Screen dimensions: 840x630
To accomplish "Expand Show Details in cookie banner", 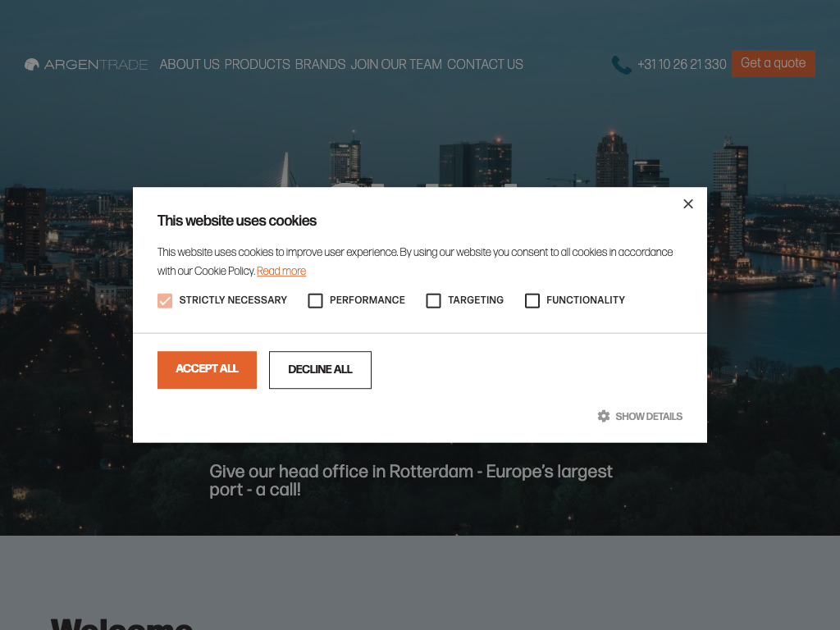I will (x=648, y=417).
